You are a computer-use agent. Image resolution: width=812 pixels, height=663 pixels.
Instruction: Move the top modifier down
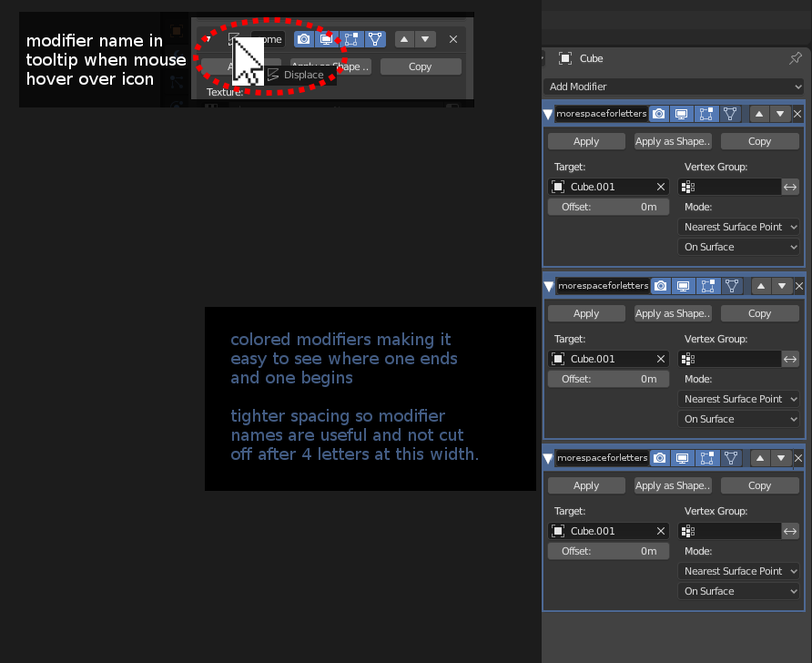coord(780,114)
